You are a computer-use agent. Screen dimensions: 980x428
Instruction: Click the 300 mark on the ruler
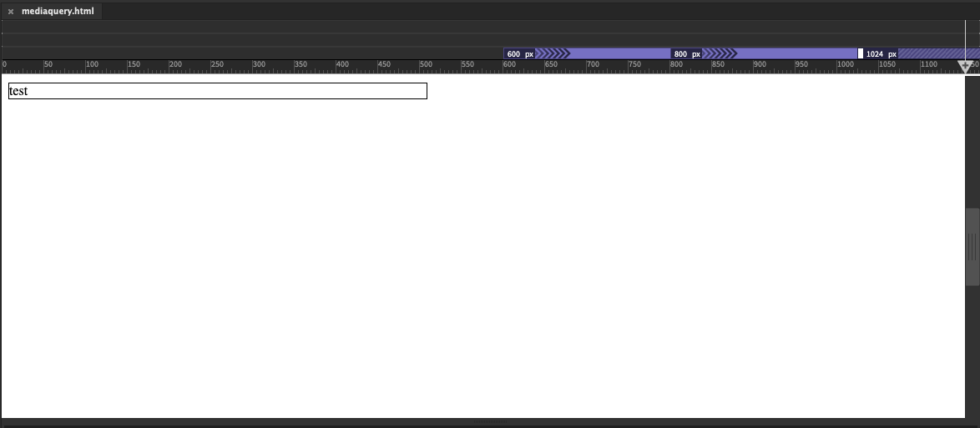[259, 64]
